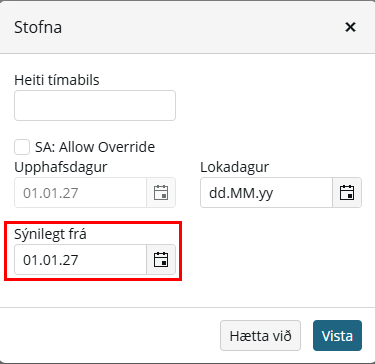The width and height of the screenshot is (375, 364).
Task: Open the Lokadagur calendar picker
Action: pyautogui.click(x=347, y=193)
